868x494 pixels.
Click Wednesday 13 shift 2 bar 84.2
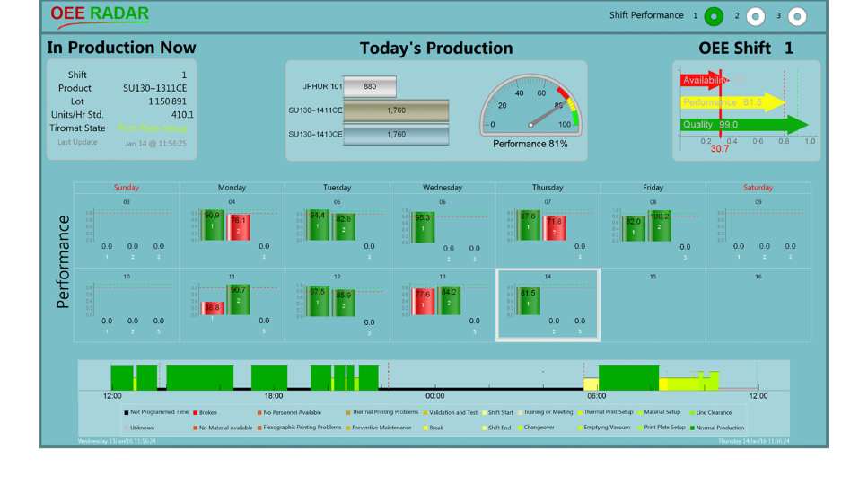[449, 301]
